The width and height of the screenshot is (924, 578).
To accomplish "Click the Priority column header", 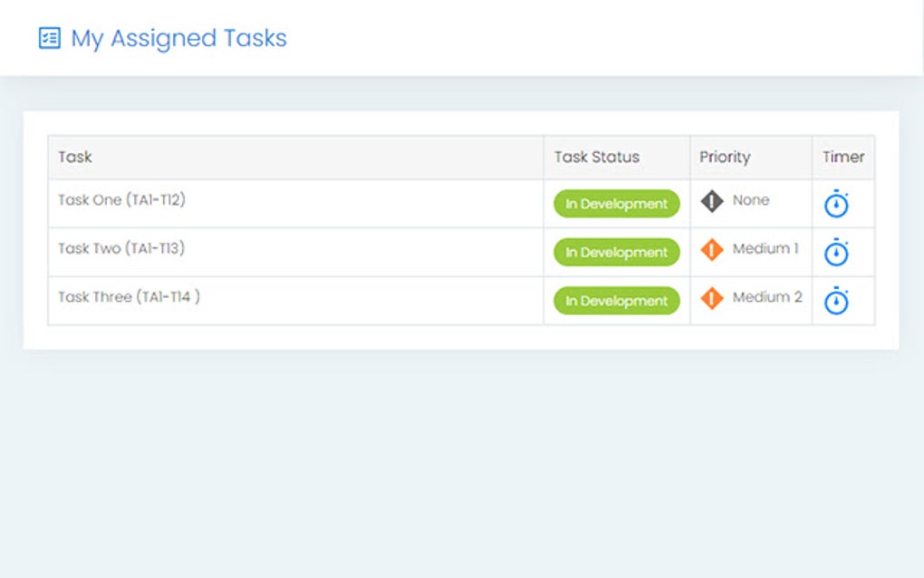I will 725,157.
